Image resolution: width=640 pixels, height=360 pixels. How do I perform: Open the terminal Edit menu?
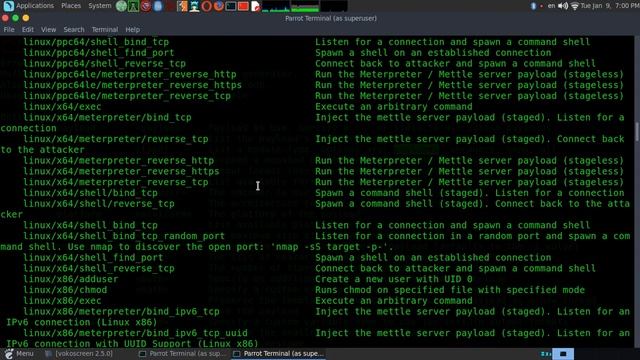(28, 29)
